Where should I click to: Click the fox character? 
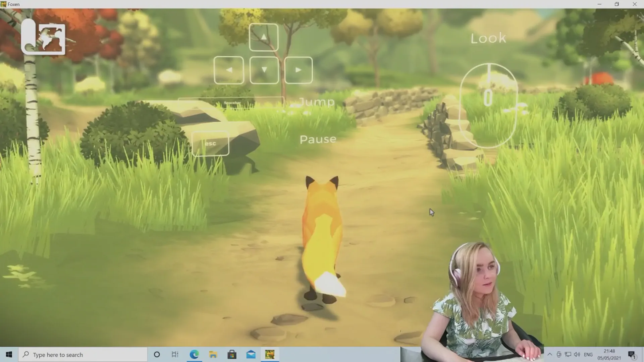pos(323,240)
